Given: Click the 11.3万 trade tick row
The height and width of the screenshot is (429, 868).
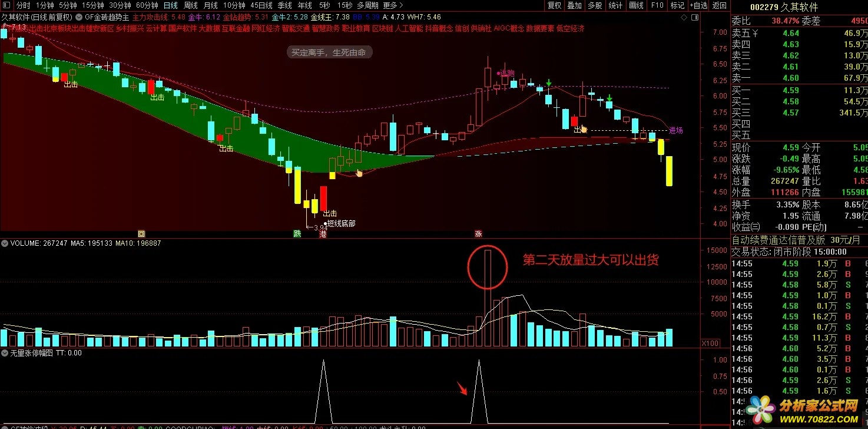Looking at the screenshot, I should coord(799,338).
